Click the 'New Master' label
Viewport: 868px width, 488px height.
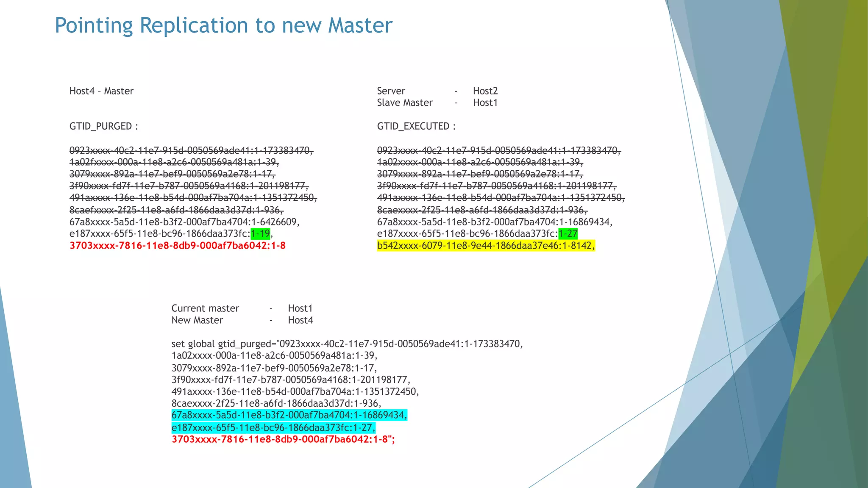[197, 320]
